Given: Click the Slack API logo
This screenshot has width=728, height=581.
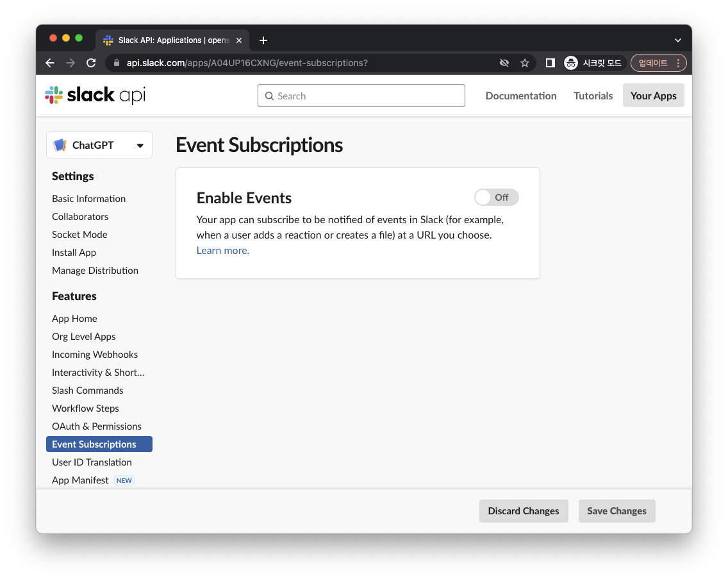Looking at the screenshot, I should point(95,95).
